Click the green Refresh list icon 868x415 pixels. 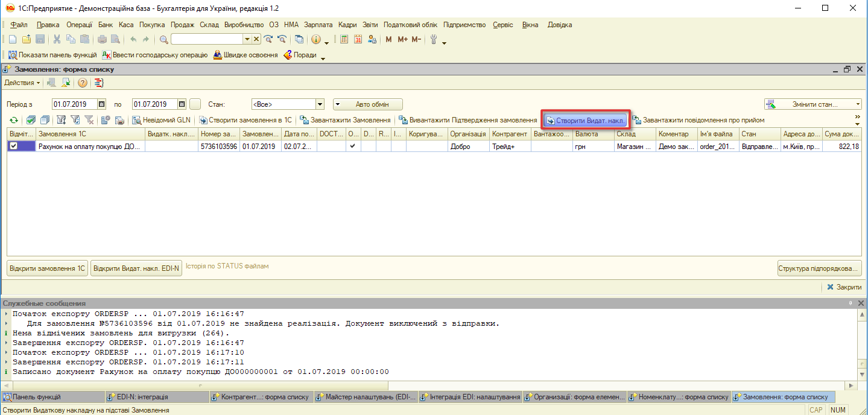tap(13, 120)
